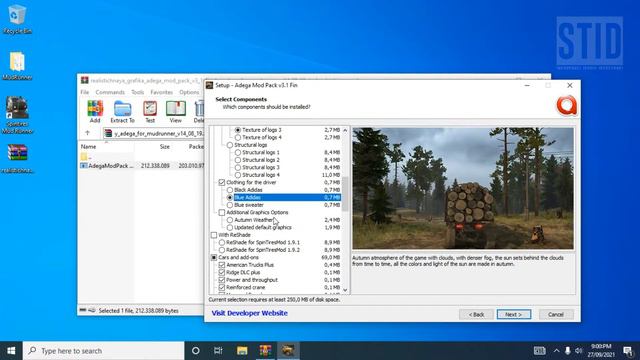This screenshot has width=640, height=360.
Task: Open the Recycle Bin desktop icon
Action: pyautogui.click(x=17, y=19)
